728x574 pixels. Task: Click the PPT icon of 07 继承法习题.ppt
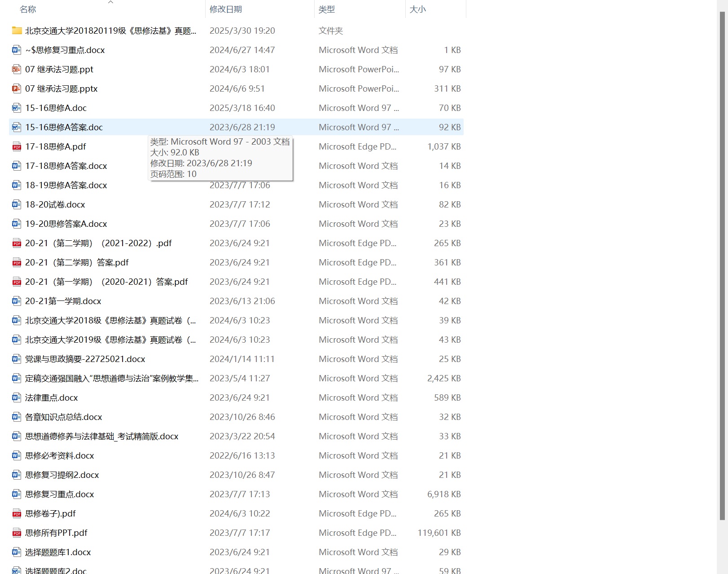coord(17,69)
